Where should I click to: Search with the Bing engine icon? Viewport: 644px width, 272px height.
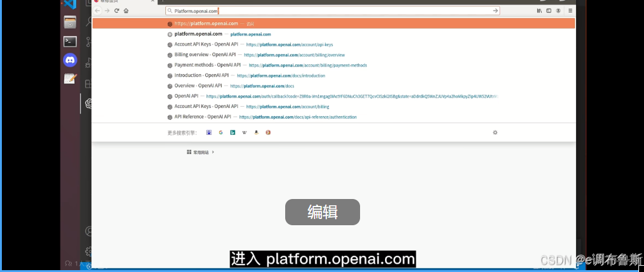click(233, 132)
